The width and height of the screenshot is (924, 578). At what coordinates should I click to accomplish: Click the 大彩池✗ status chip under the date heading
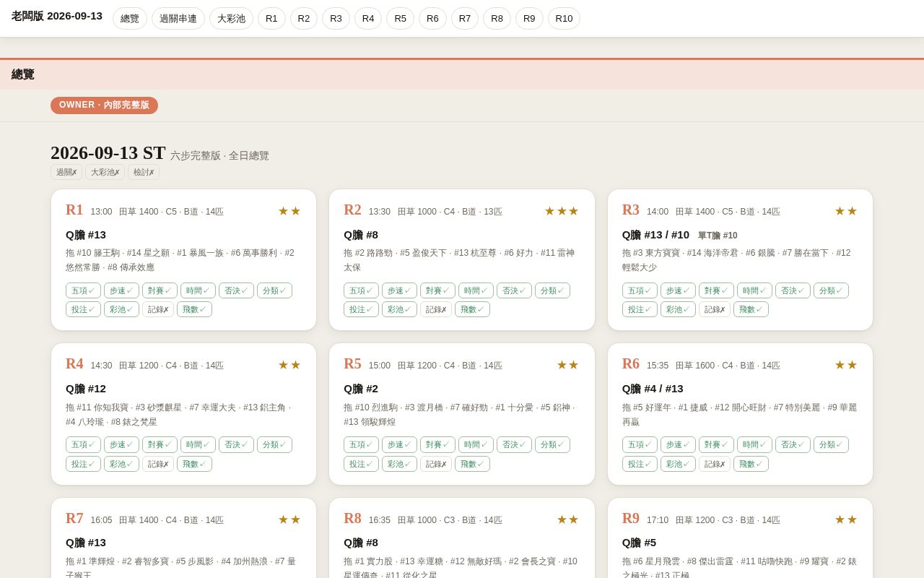click(x=105, y=172)
